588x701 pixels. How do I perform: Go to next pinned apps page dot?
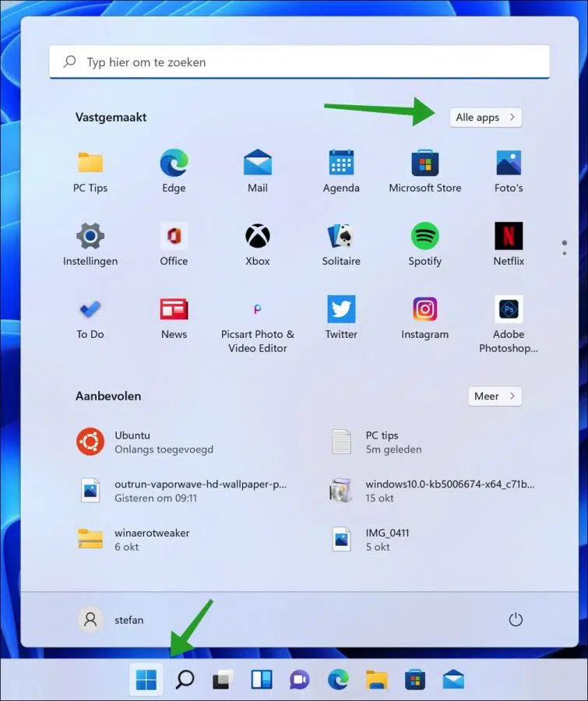[x=565, y=253]
